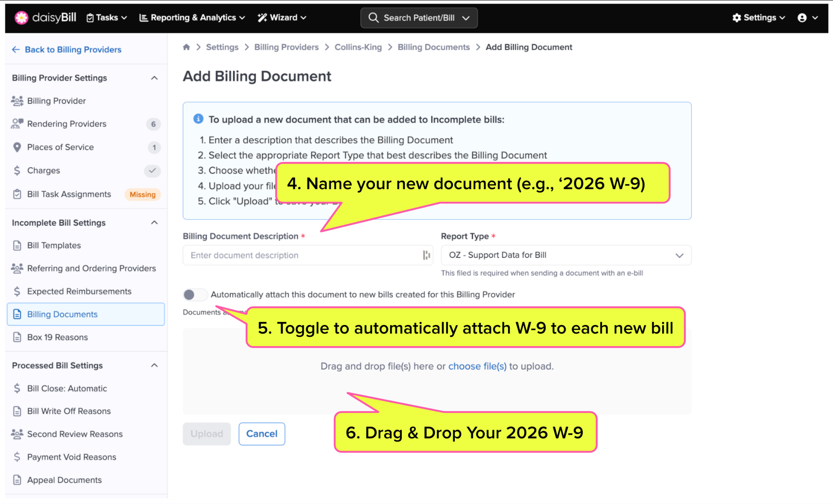Click icon inside document description field
Screen dimensions: 833x504
pyautogui.click(x=426, y=255)
